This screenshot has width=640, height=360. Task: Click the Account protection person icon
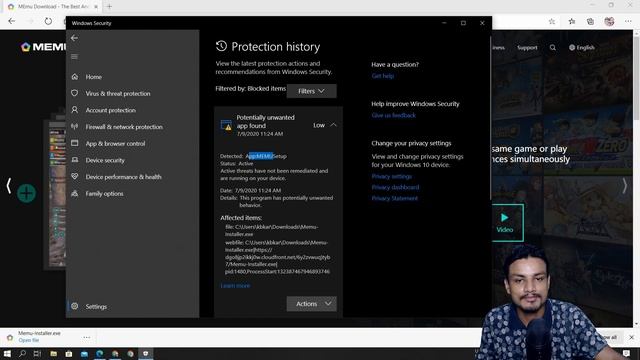click(75, 110)
